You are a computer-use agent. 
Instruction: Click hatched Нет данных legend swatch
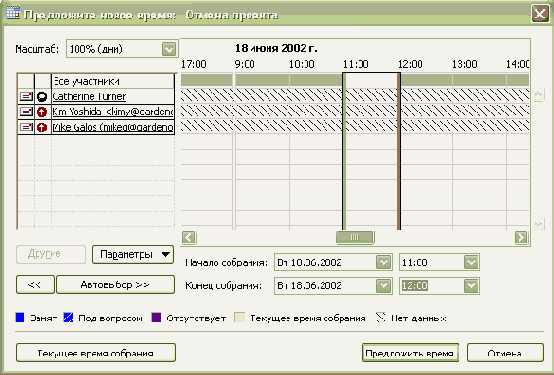click(x=381, y=317)
